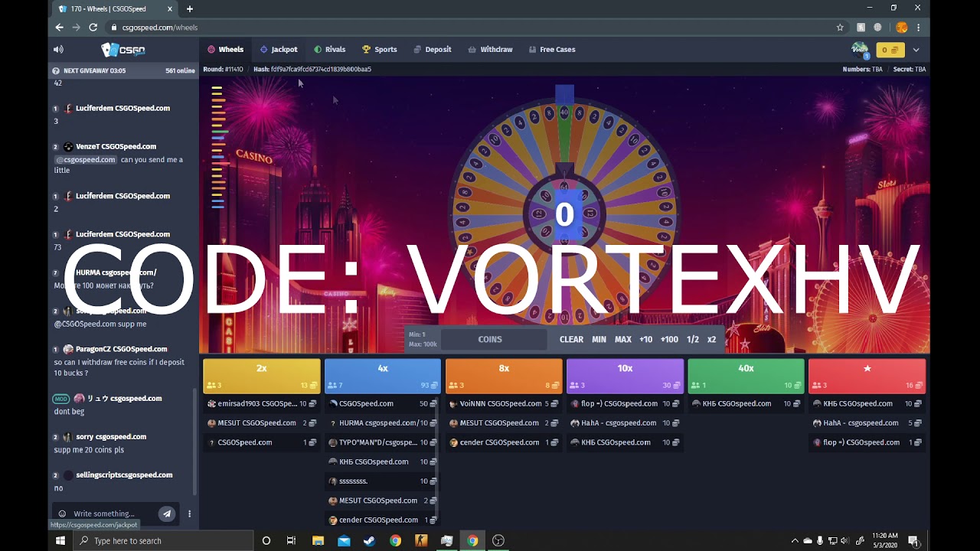Viewport: 980px width, 551px height.
Task: Open the globe browser extension icon
Action: point(877,27)
